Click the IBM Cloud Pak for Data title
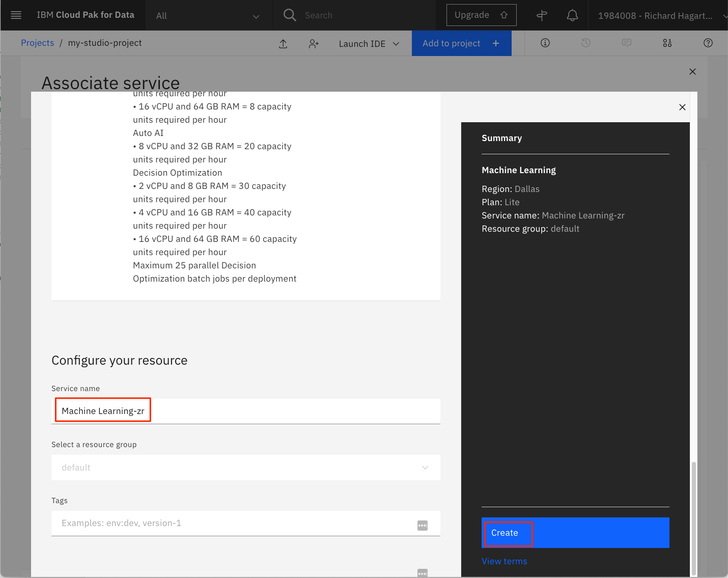The image size is (728, 578). click(86, 15)
